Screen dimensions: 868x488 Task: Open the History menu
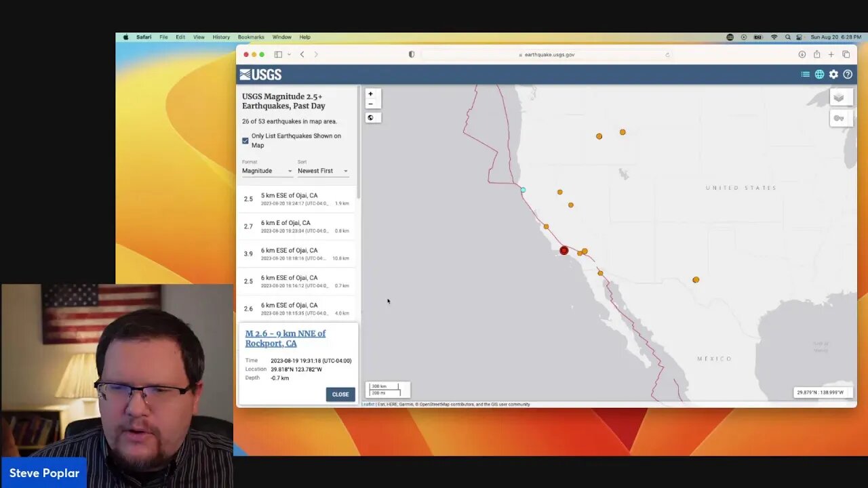coord(221,37)
